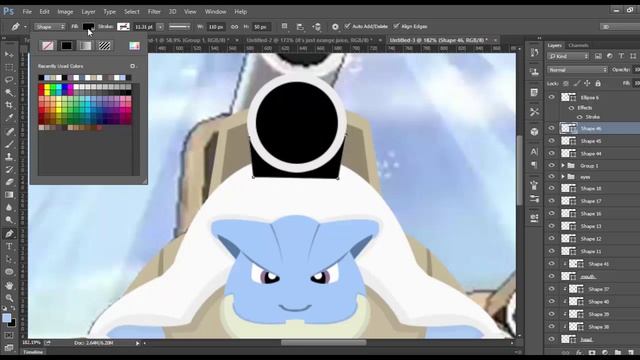640x360 pixels.
Task: Click the Lock position icon
Action: pos(587,83)
